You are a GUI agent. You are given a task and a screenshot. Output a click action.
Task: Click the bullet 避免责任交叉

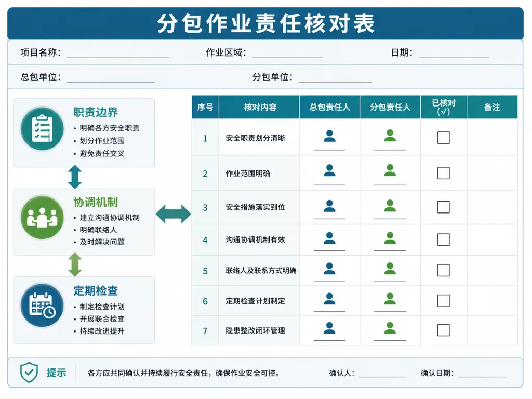pos(102,154)
